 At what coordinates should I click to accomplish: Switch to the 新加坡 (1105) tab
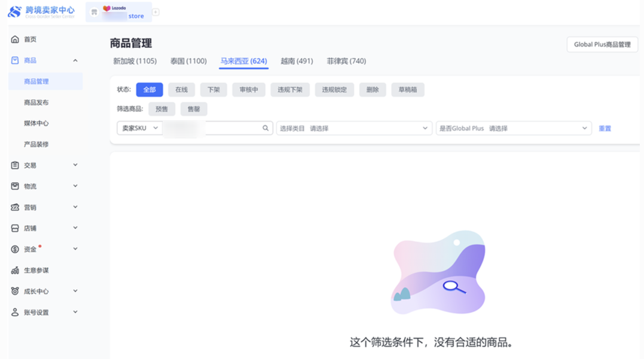(135, 61)
